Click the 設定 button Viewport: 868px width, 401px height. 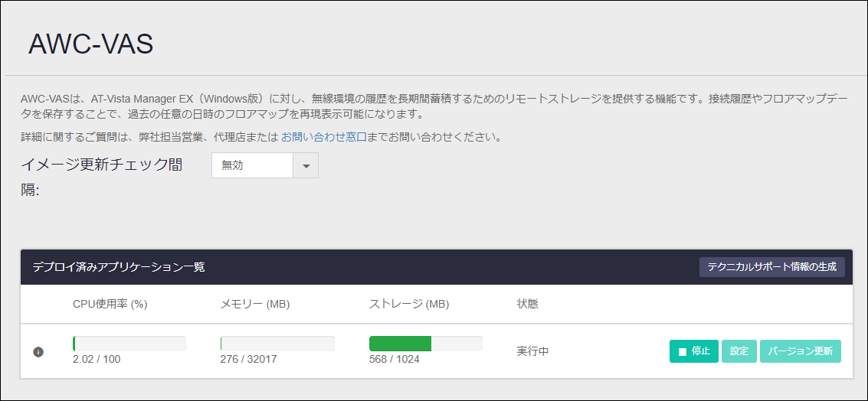pyautogui.click(x=739, y=351)
